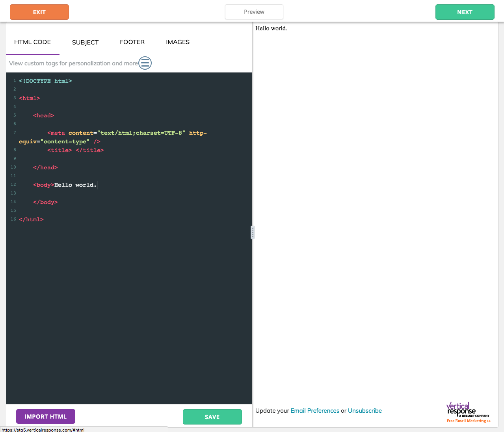The width and height of the screenshot is (504, 432).
Task: Click the equiv="content-type" wrapped line
Action: pyautogui.click(x=60, y=141)
